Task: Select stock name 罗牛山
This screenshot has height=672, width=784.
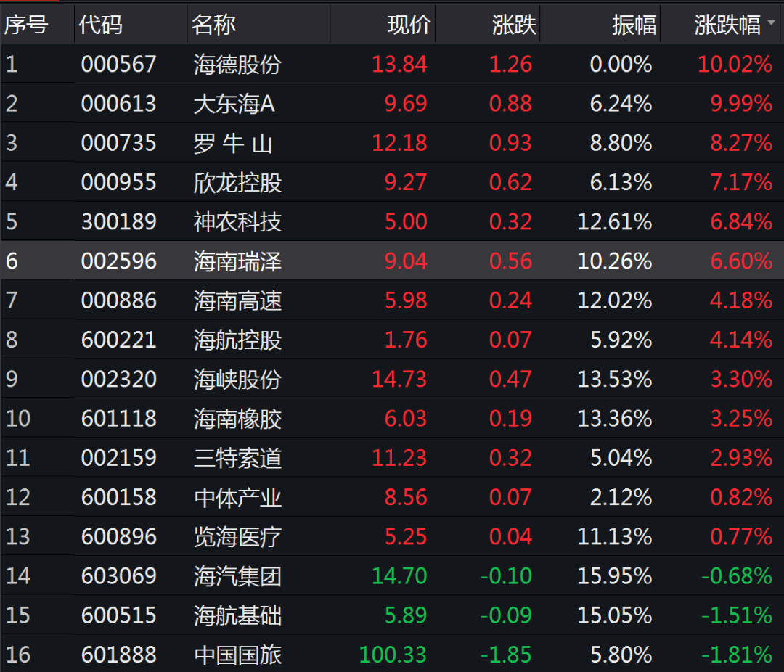Action: click(233, 144)
